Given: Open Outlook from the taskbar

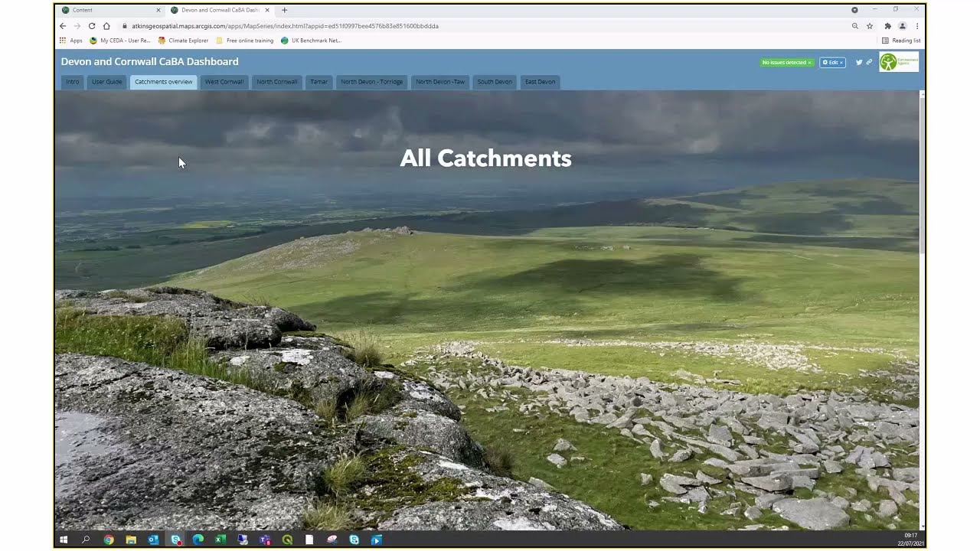Looking at the screenshot, I should pos(153,540).
